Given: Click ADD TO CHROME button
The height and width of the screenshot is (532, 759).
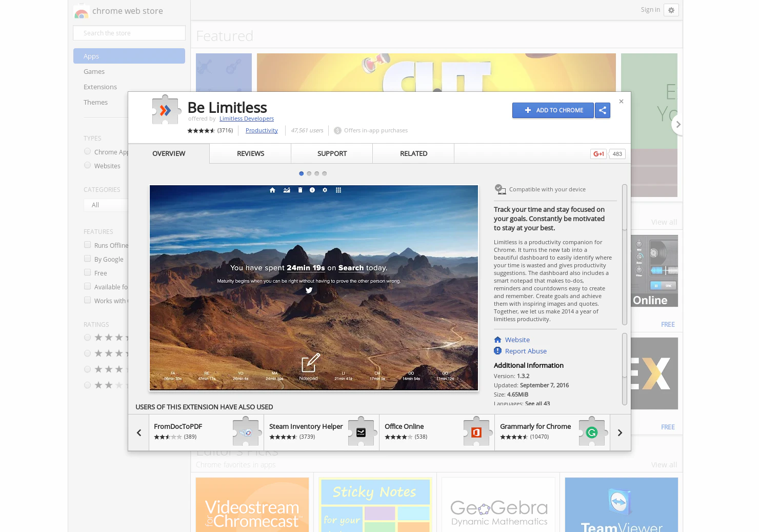Looking at the screenshot, I should click(553, 110).
